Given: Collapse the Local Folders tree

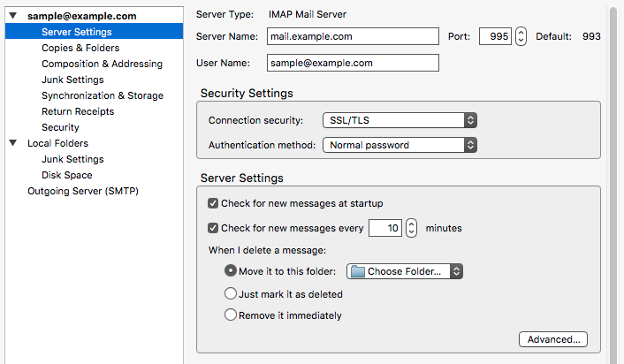Looking at the screenshot, I should (13, 143).
